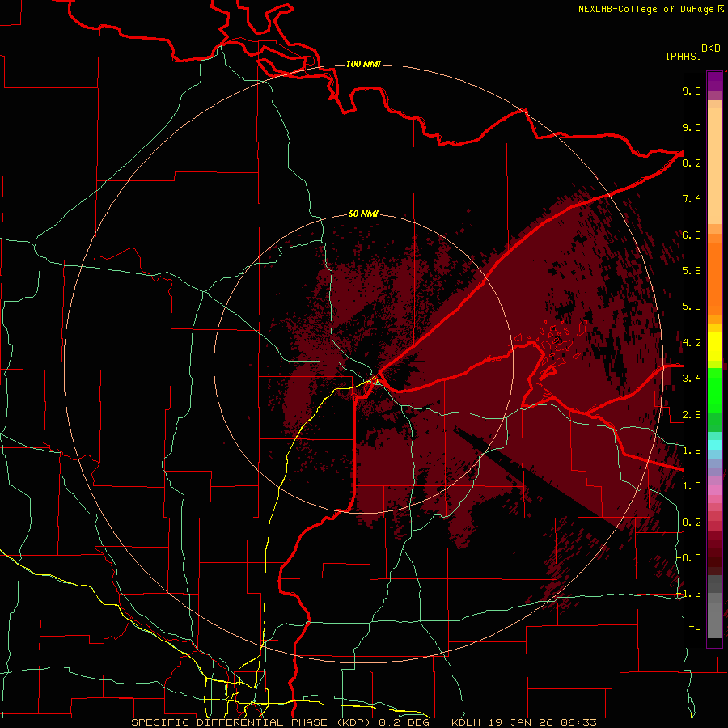Image resolution: width=728 pixels, height=728 pixels.
Task: Click the 6.6 scale value
Action: point(692,235)
